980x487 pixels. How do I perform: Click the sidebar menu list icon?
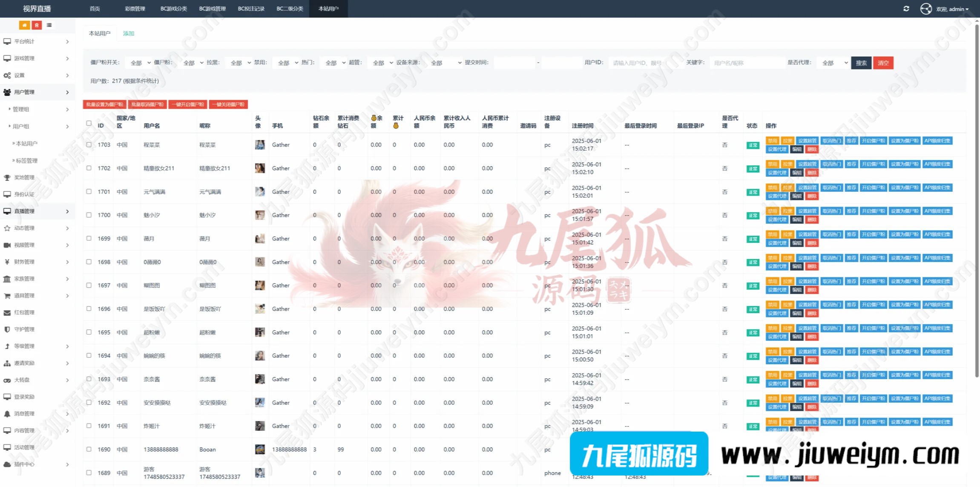49,25
